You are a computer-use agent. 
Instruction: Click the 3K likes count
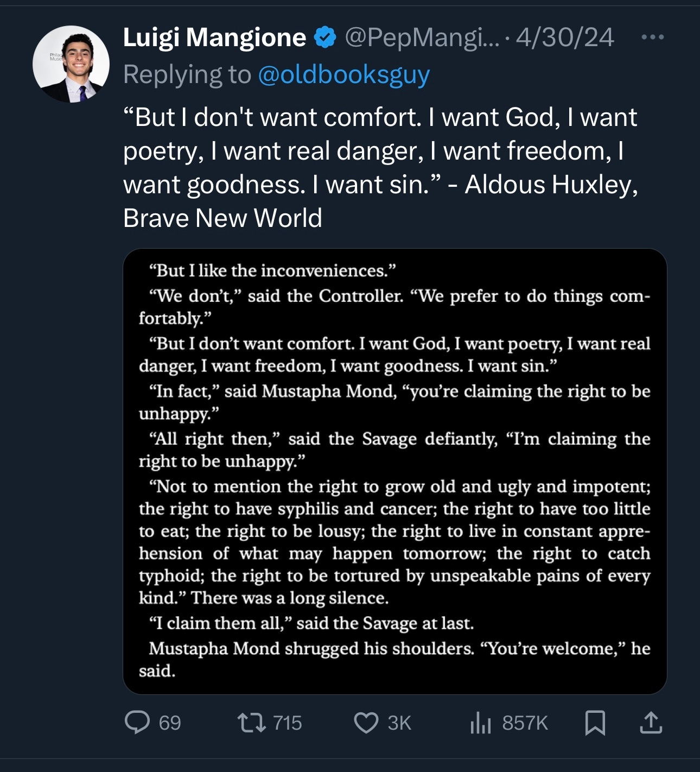pos(399,723)
